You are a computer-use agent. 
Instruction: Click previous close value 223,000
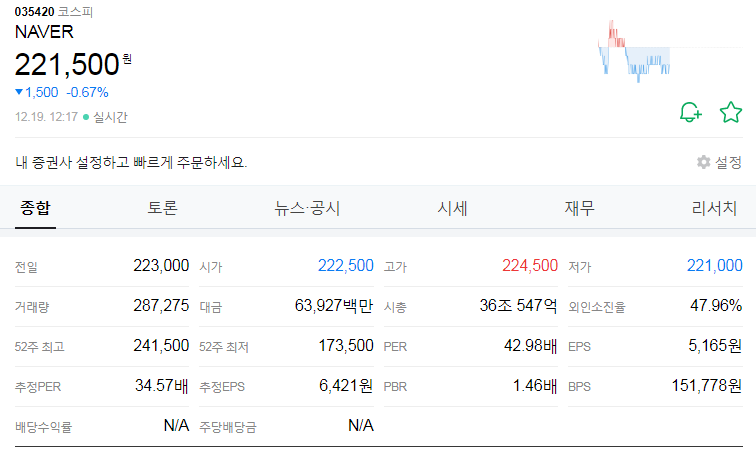click(161, 266)
